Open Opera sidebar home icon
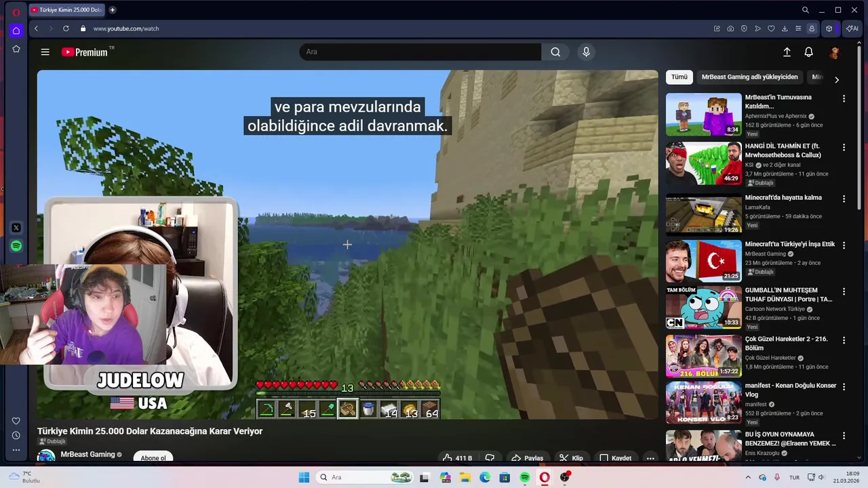Viewport: 868px width, 488px height. (16, 30)
